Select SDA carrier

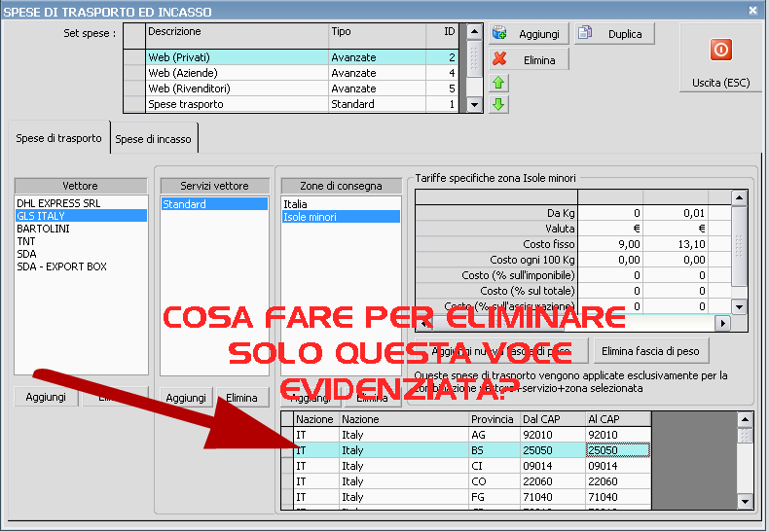pyautogui.click(x=81, y=254)
